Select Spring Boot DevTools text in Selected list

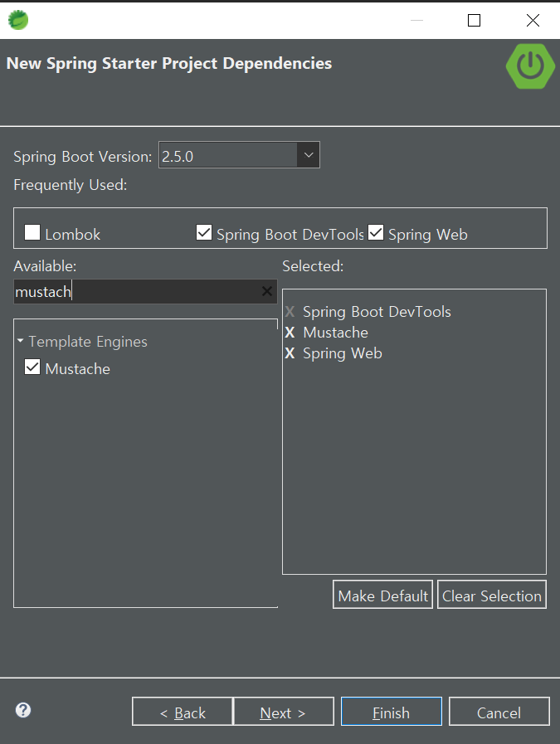pos(377,312)
